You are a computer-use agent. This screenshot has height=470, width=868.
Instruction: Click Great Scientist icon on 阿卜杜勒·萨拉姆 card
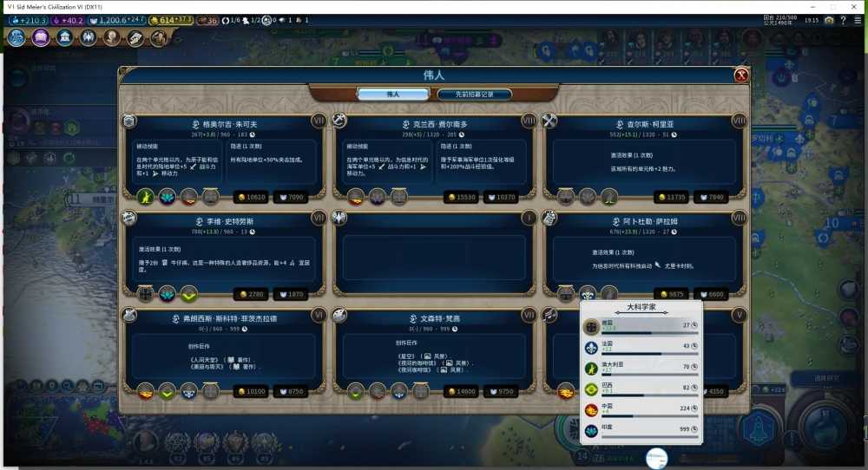[549, 218]
